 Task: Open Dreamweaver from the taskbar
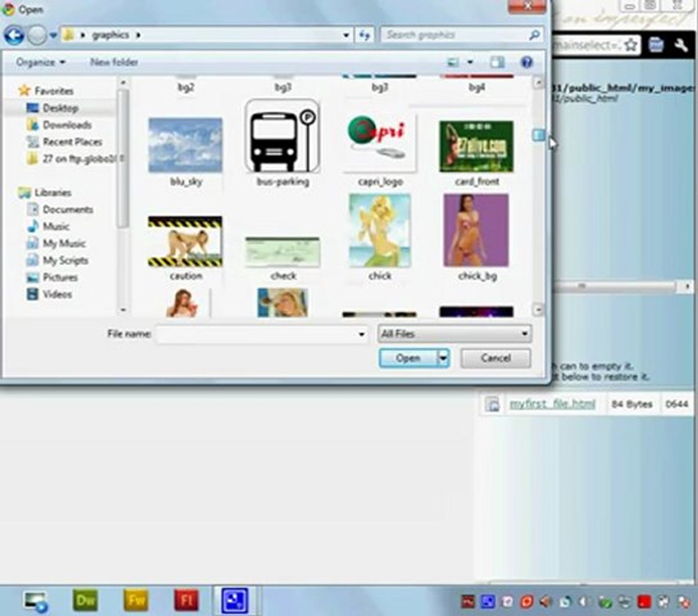(x=86, y=600)
